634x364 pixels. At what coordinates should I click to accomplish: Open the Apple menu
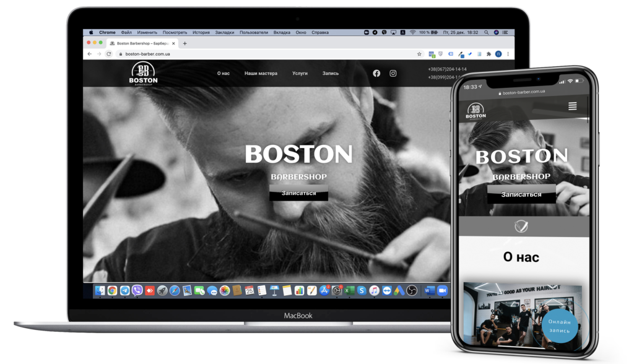pyautogui.click(x=91, y=32)
